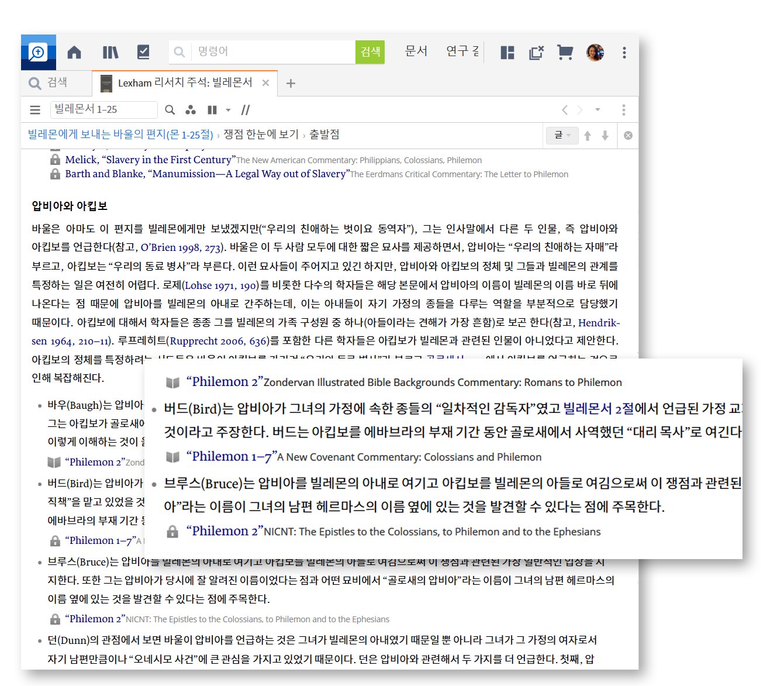The width and height of the screenshot is (784, 686).
Task: Jump to previous section with up arrow
Action: tap(588, 136)
